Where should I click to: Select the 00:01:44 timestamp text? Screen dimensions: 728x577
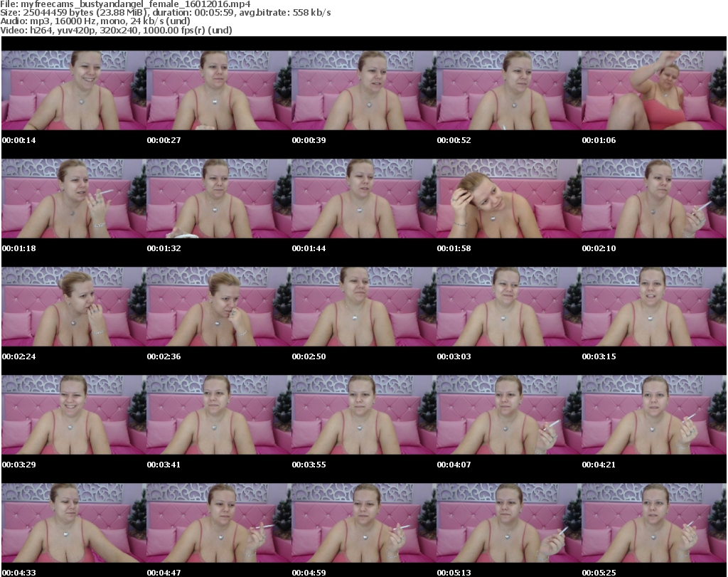[309, 248]
